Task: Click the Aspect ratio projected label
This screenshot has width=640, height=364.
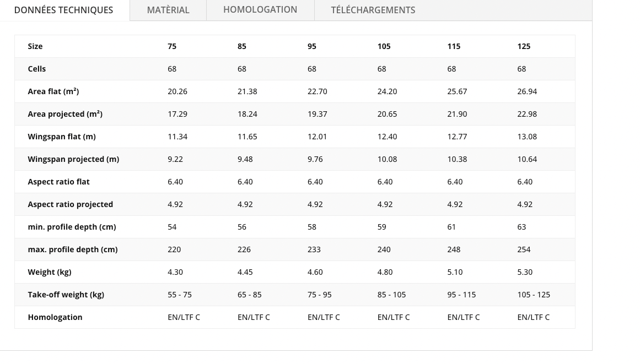Action: tap(70, 205)
